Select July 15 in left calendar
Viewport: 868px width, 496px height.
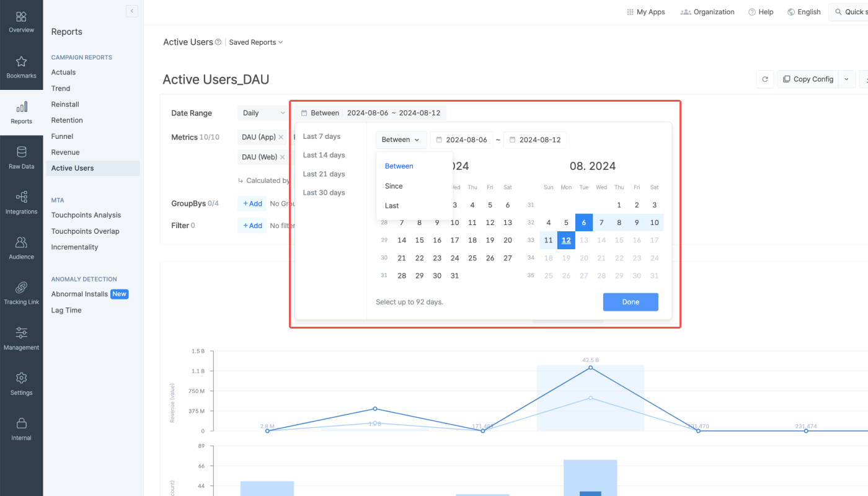click(x=419, y=241)
